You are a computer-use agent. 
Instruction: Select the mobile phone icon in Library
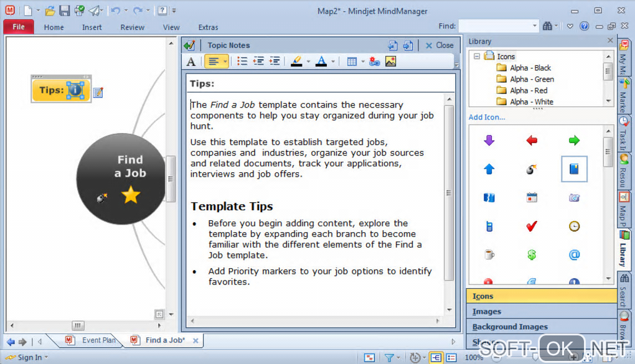pos(489,226)
